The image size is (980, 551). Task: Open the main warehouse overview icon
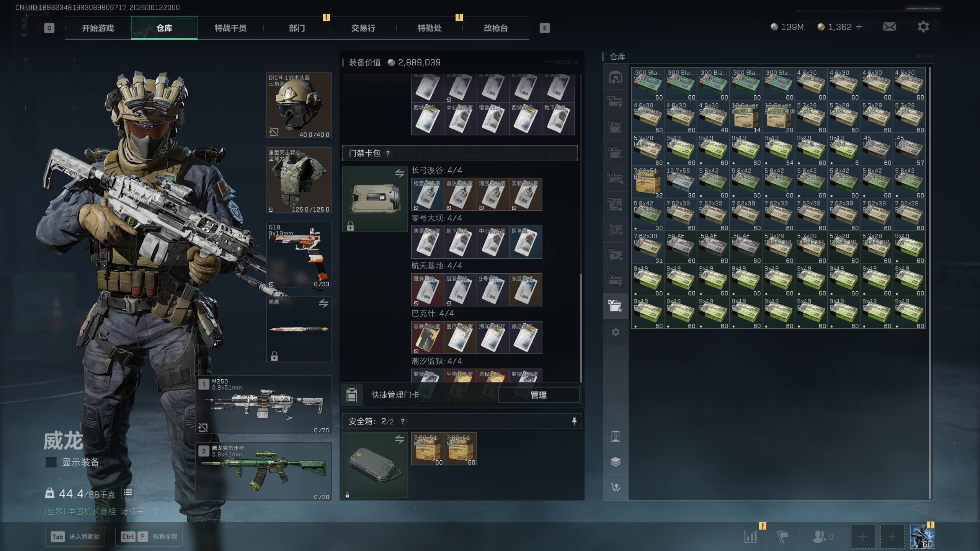[616, 78]
